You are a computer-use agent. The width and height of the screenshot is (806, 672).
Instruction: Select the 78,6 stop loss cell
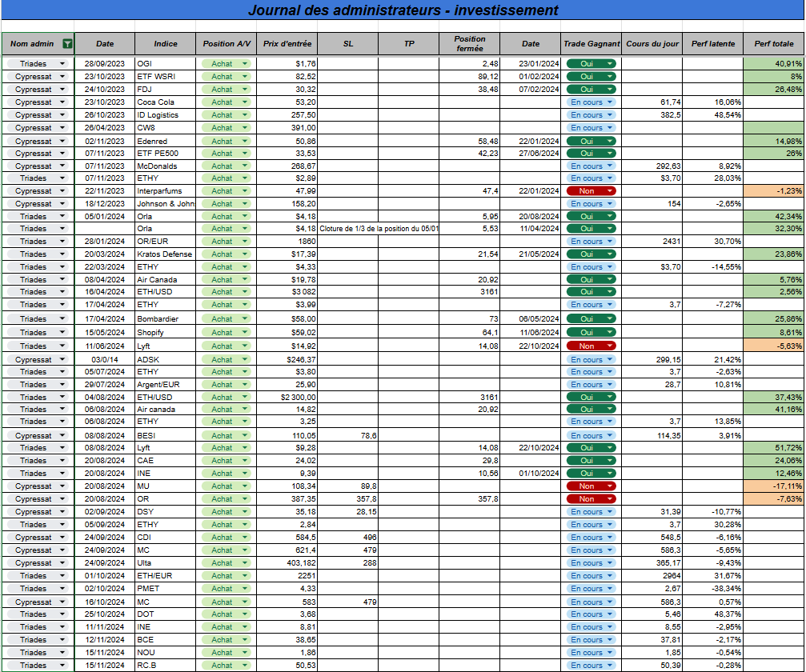pos(348,435)
